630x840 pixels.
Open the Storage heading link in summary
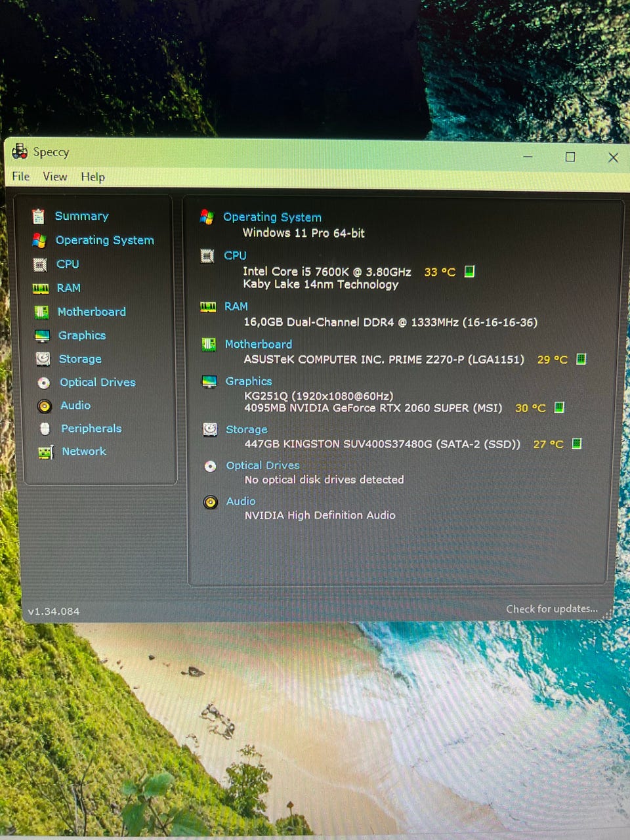(x=247, y=429)
